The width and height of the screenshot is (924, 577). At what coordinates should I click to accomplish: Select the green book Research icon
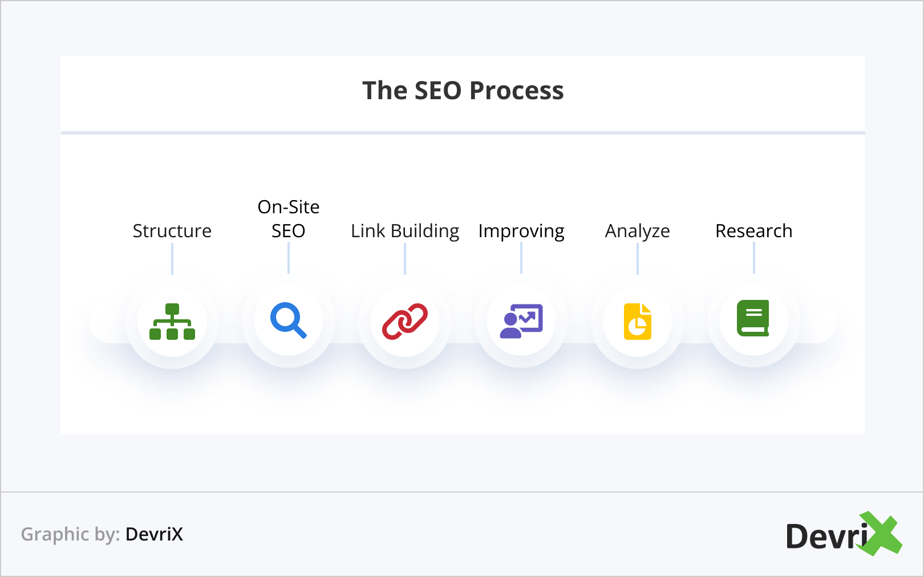[753, 318]
